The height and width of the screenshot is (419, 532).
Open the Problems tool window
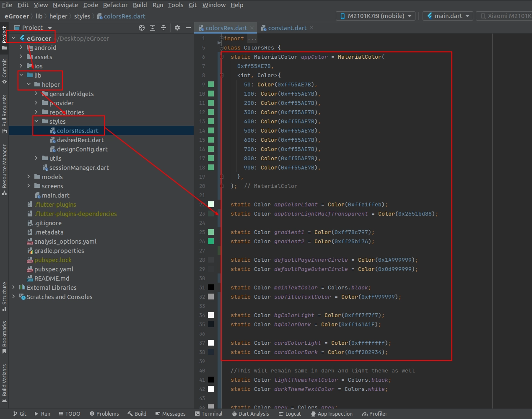104,414
